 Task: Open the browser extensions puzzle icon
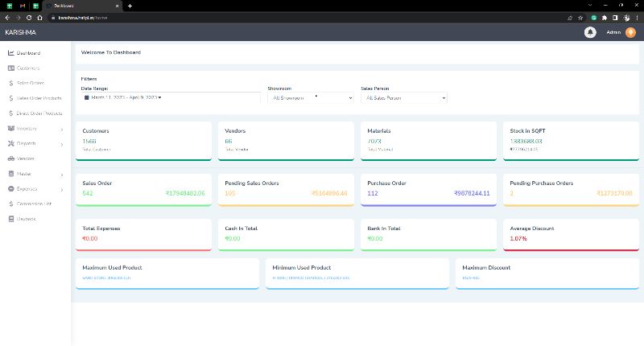click(605, 18)
